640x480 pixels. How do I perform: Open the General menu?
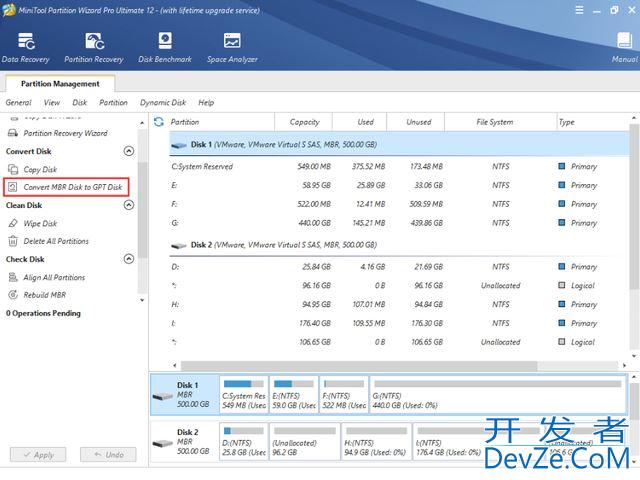pyautogui.click(x=18, y=102)
